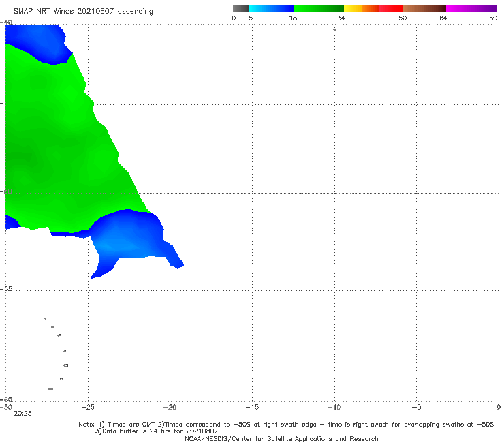Click the magenta-purple segment of the color bar
Screen dimensions: 504x443
pos(471,8)
